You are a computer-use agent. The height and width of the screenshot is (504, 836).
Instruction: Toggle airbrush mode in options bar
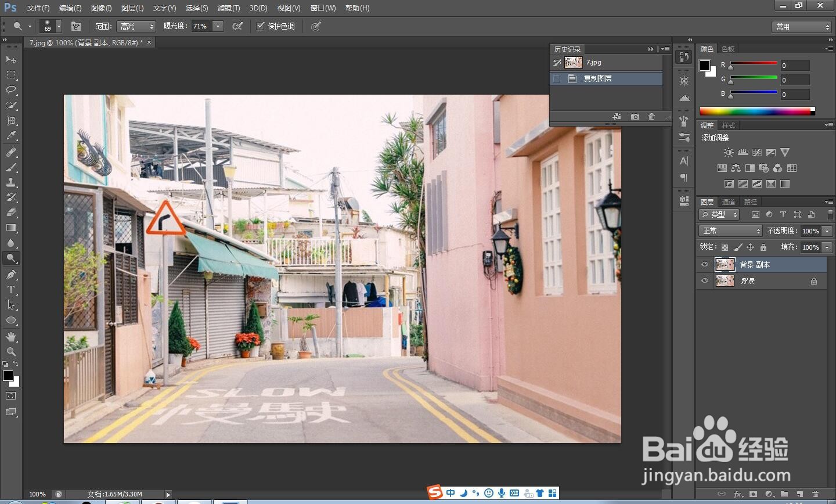pyautogui.click(x=237, y=26)
